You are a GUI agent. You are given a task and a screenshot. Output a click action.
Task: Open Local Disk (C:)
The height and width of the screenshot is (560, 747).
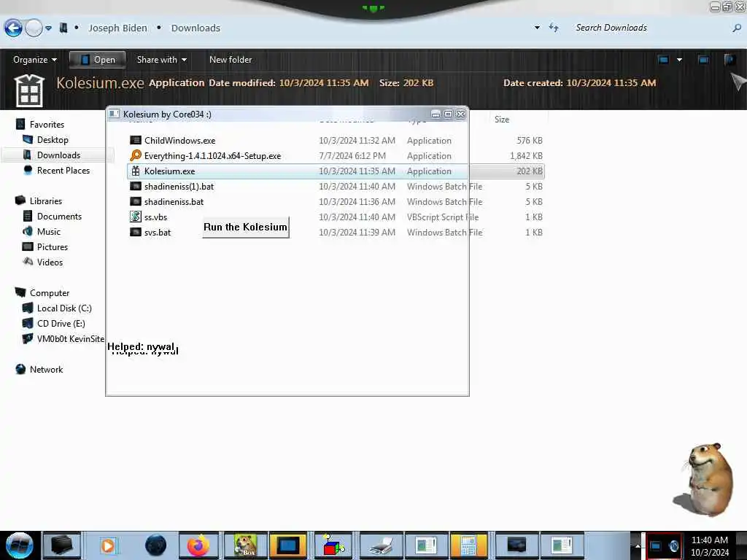64,308
